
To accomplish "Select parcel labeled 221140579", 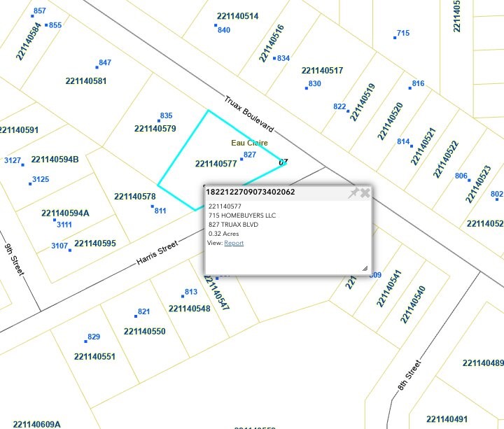I will (x=155, y=129).
